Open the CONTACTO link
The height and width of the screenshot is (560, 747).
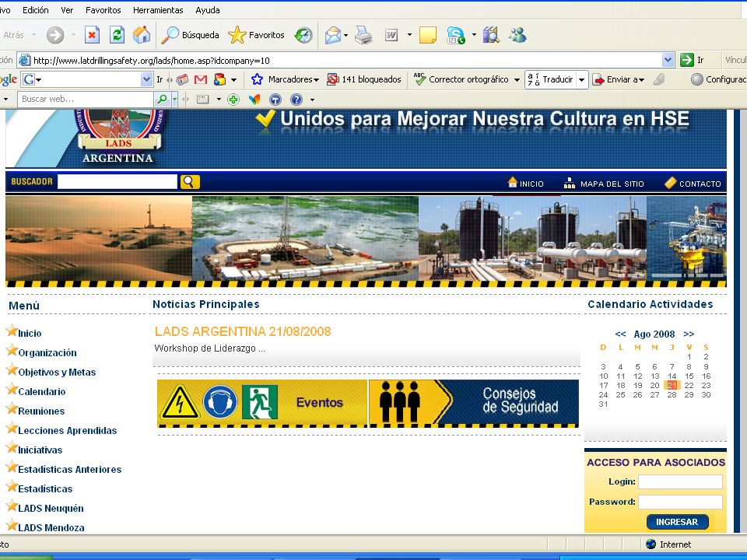point(693,184)
